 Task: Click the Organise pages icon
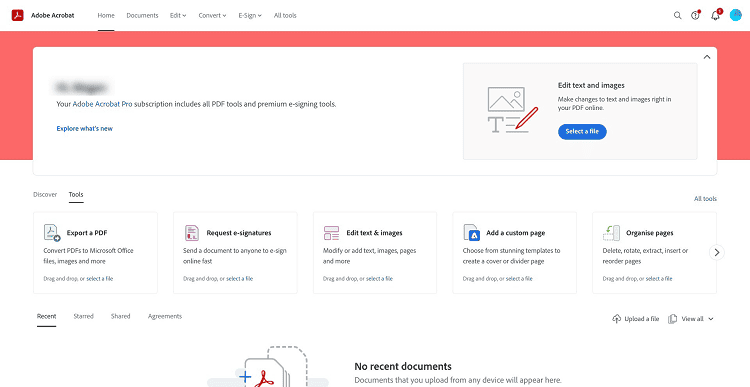(x=611, y=232)
